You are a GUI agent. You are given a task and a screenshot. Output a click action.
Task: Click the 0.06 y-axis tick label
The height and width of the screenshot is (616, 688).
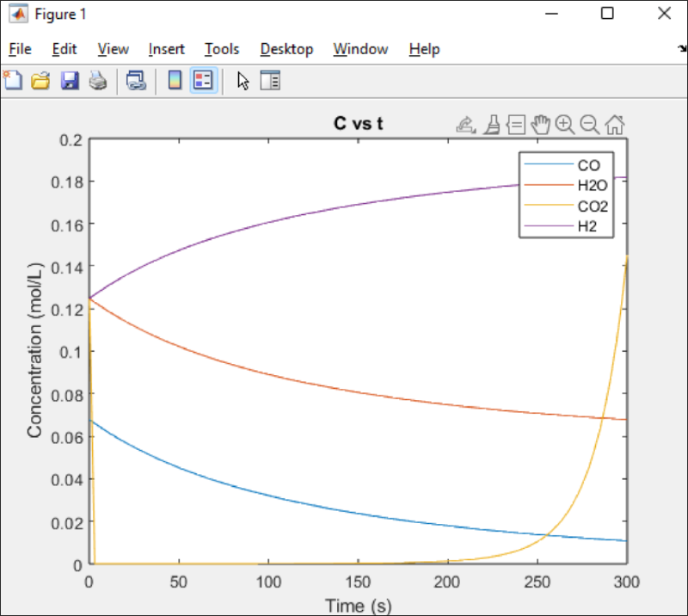pyautogui.click(x=67, y=437)
